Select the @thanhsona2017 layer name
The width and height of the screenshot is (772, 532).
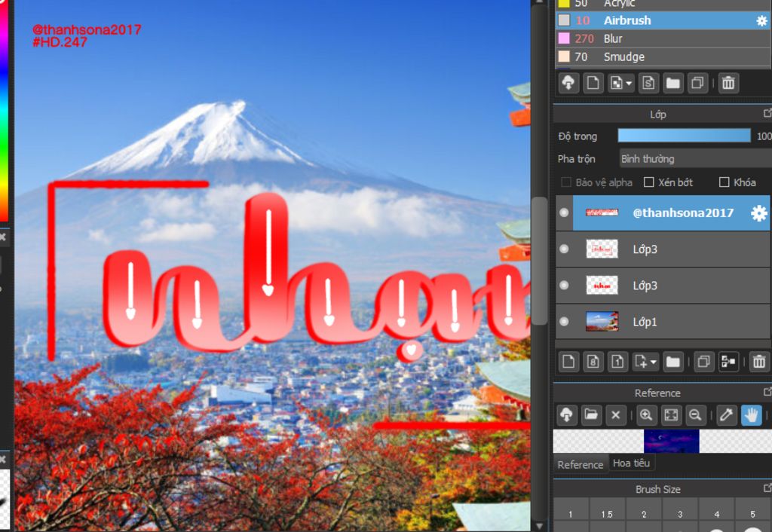coord(682,212)
